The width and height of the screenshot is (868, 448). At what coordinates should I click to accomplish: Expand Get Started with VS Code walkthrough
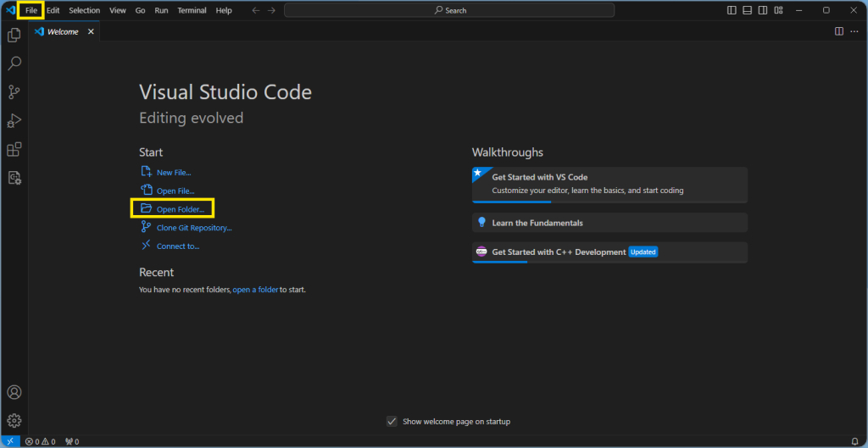click(x=609, y=185)
